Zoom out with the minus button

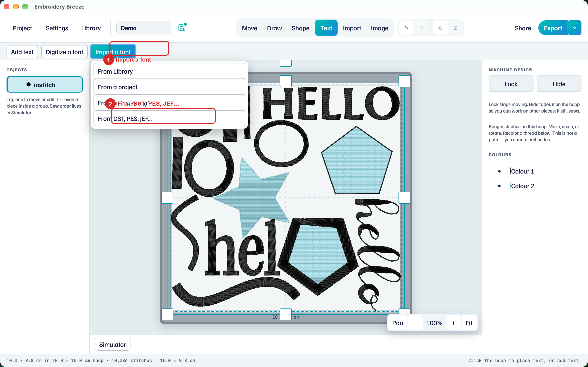point(415,323)
